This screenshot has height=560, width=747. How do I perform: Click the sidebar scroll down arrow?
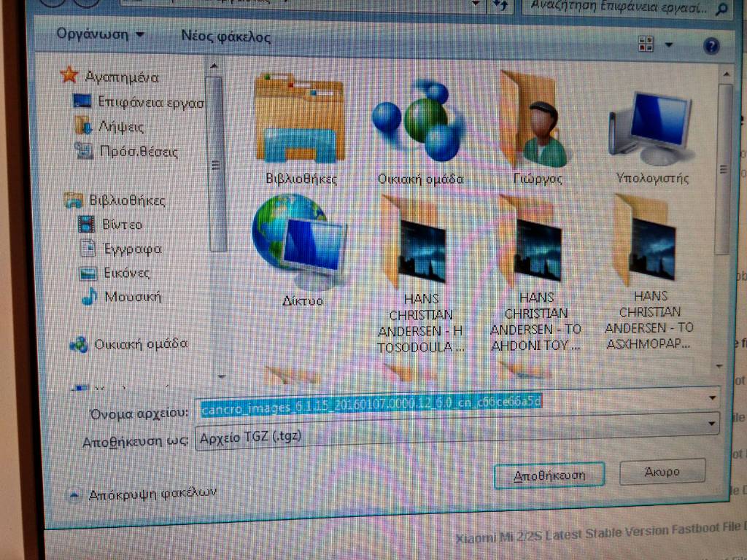coord(220,376)
